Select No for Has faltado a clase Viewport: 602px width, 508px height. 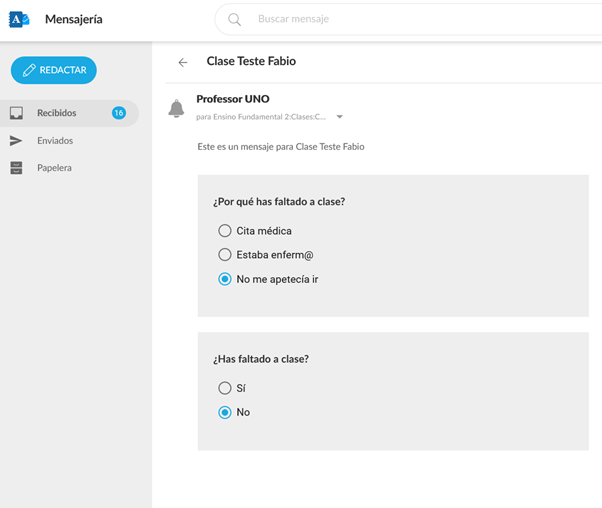(225, 412)
